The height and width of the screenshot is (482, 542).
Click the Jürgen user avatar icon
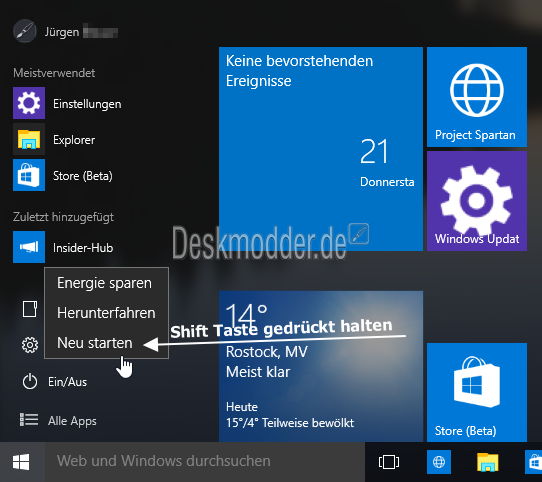pyautogui.click(x=25, y=31)
